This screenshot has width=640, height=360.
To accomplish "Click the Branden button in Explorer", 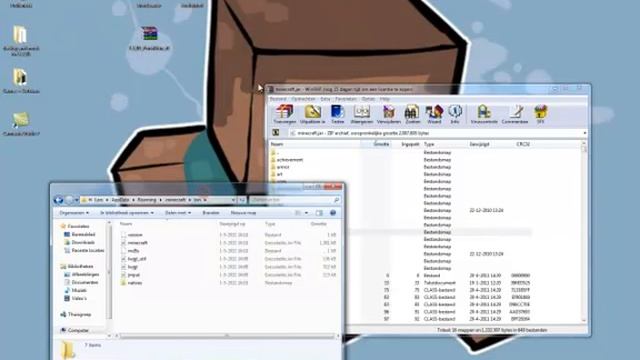I will click(211, 213).
